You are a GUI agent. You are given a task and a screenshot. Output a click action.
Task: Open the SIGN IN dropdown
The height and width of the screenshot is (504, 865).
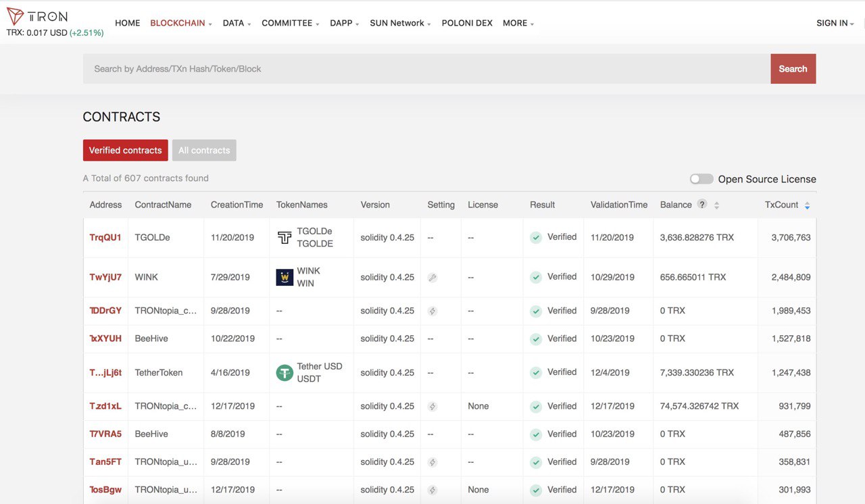835,23
